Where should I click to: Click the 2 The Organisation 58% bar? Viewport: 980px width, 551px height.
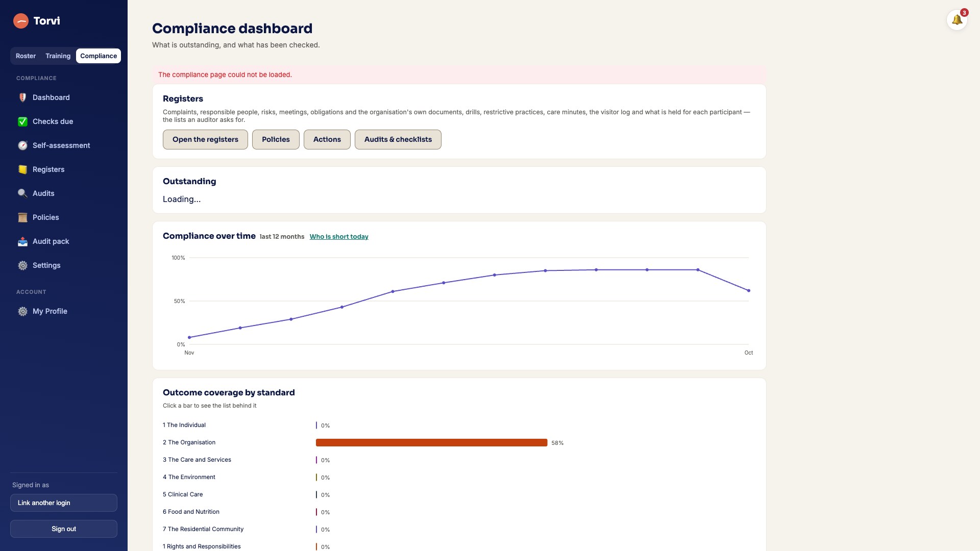(x=431, y=443)
